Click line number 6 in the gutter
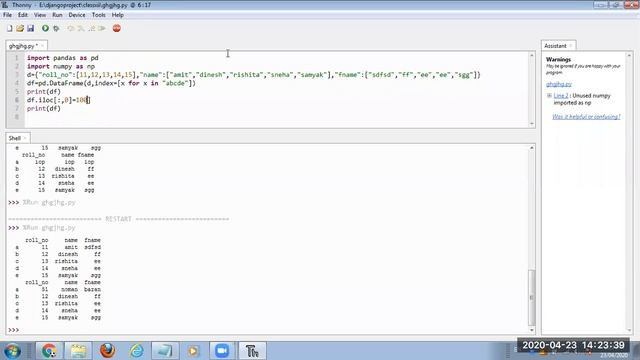Screen dimensions: 640x360 point(17,100)
